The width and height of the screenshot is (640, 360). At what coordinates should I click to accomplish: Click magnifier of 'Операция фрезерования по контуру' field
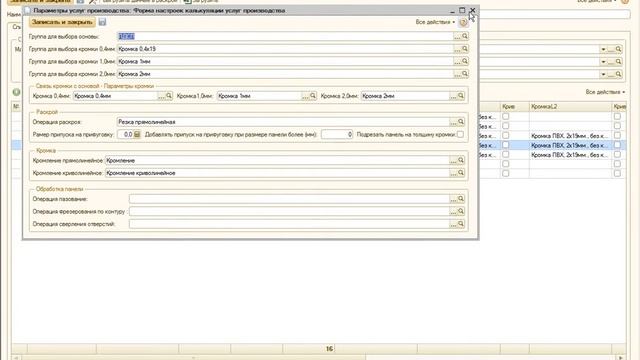point(461,211)
